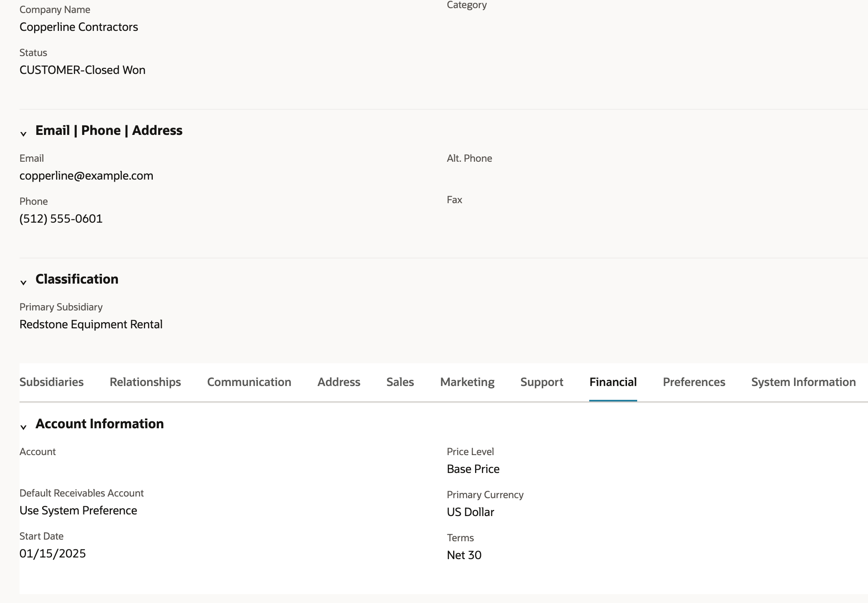Open the Preferences tab
This screenshot has height=603, width=868.
point(694,382)
